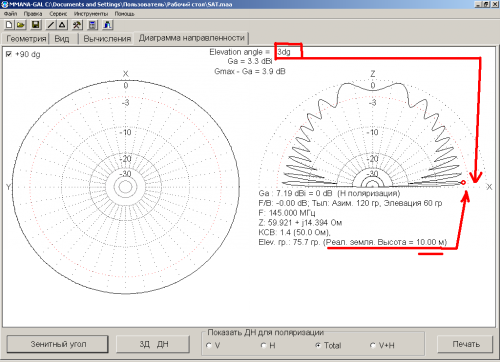Click the Печать button
500x362 pixels.
(465, 344)
